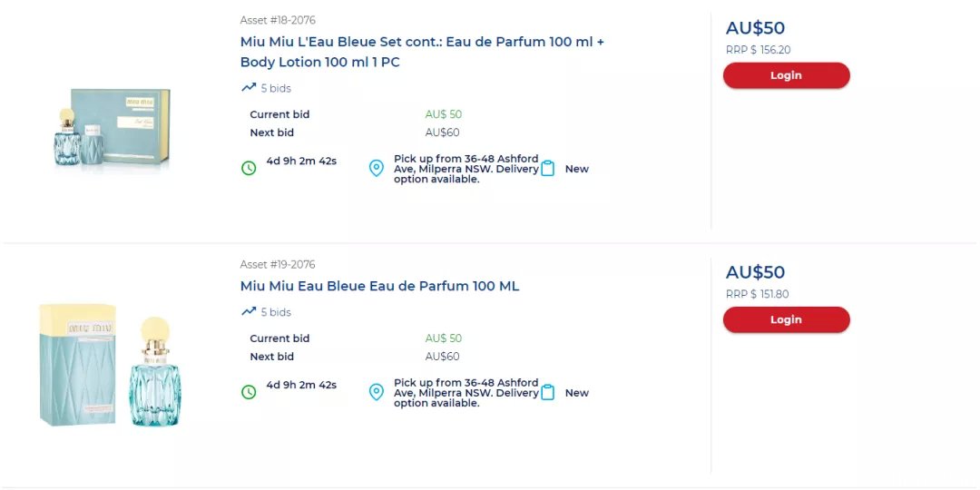Click the RRP $ 151.80 text
This screenshot has width=980, height=490.
click(758, 294)
